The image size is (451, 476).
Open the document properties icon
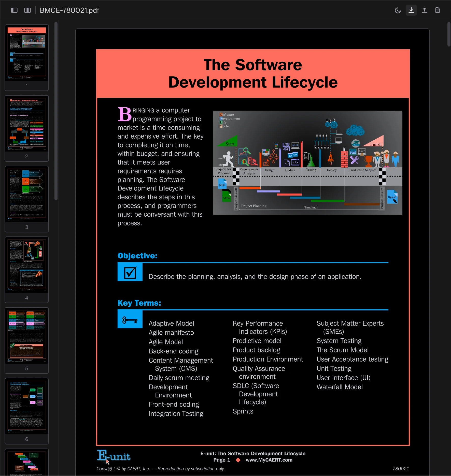438,10
